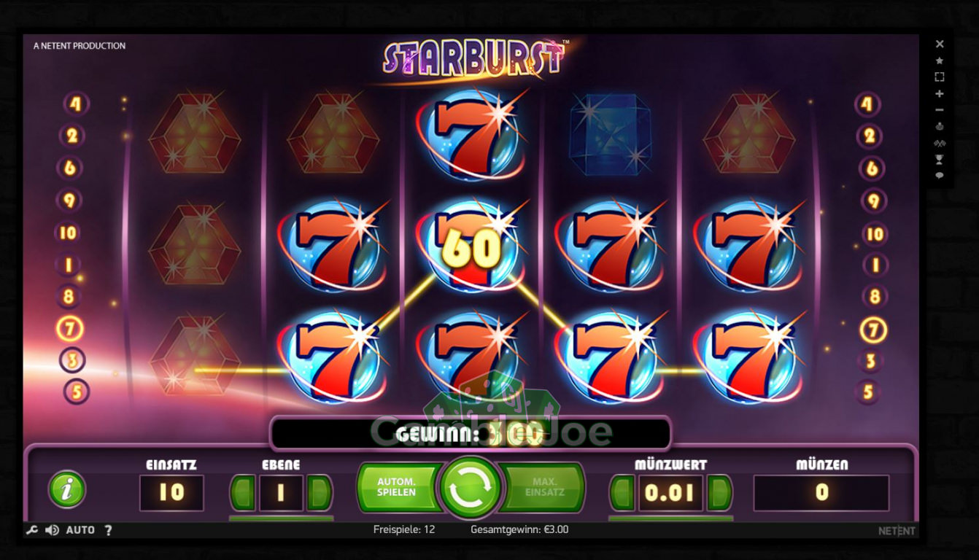The width and height of the screenshot is (979, 560).
Task: Decrease Ebene level with left arrow
Action: [x=242, y=493]
